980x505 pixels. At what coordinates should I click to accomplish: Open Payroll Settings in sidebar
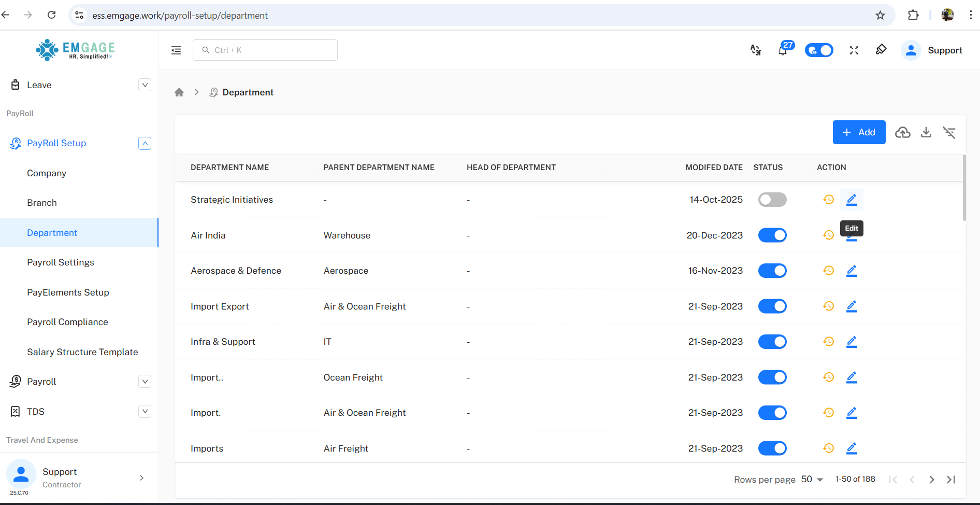click(61, 262)
